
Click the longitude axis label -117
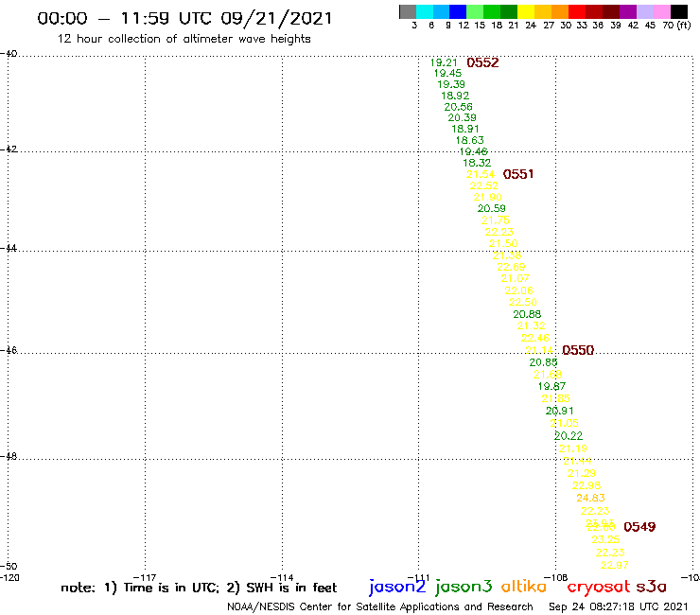click(145, 577)
